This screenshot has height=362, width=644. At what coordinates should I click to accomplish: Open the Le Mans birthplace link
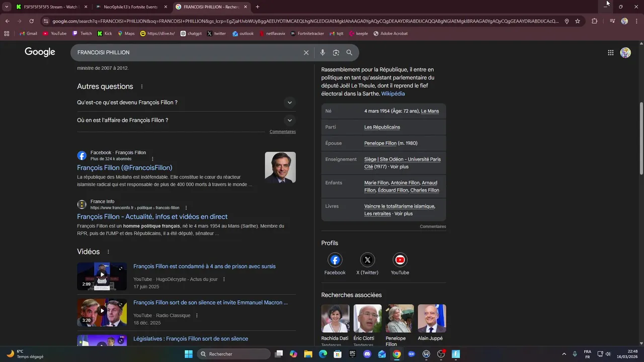click(x=430, y=111)
